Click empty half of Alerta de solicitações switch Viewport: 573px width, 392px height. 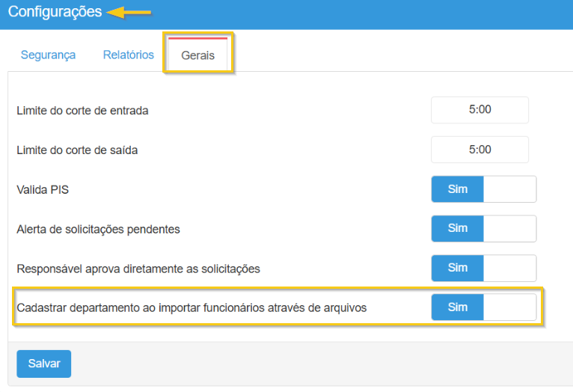pyautogui.click(x=509, y=229)
